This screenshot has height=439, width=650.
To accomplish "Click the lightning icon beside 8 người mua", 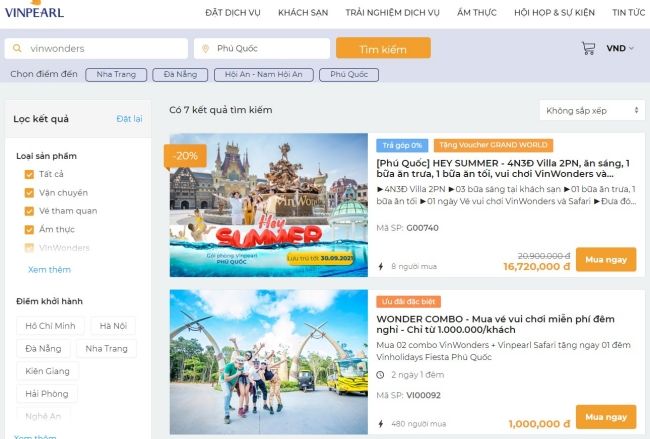I will tap(381, 267).
